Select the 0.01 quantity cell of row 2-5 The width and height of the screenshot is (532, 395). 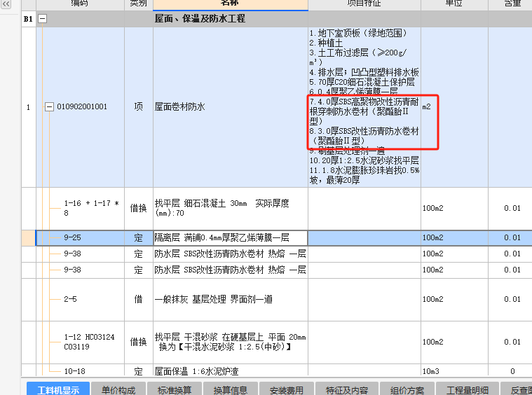[512, 299]
